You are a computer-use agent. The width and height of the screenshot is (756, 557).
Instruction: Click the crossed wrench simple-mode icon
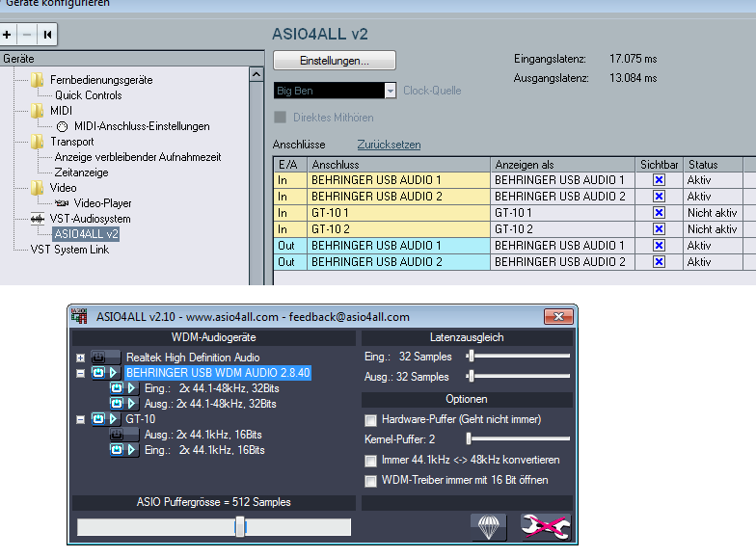(546, 526)
